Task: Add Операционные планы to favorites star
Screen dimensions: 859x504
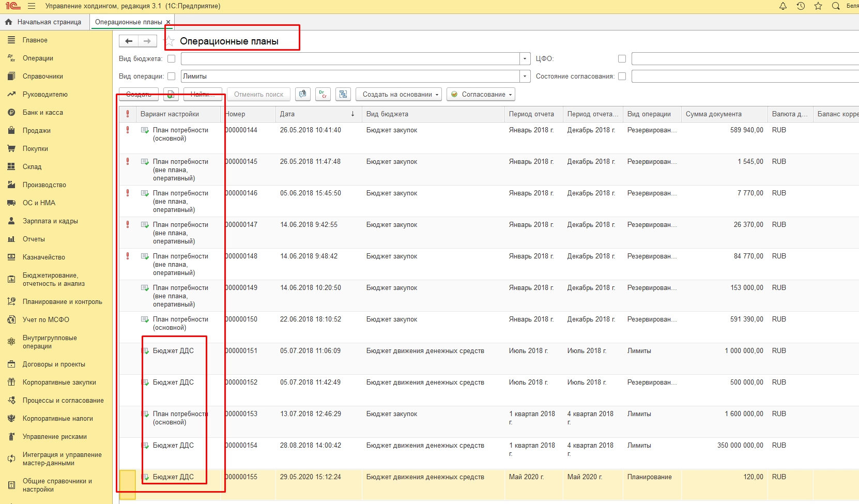Action: pos(170,41)
